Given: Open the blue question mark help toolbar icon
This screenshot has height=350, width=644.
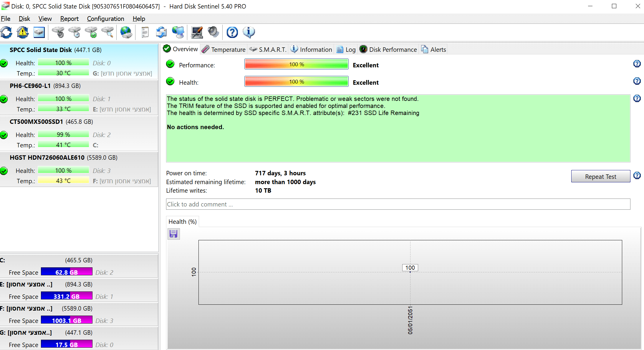Looking at the screenshot, I should [232, 32].
